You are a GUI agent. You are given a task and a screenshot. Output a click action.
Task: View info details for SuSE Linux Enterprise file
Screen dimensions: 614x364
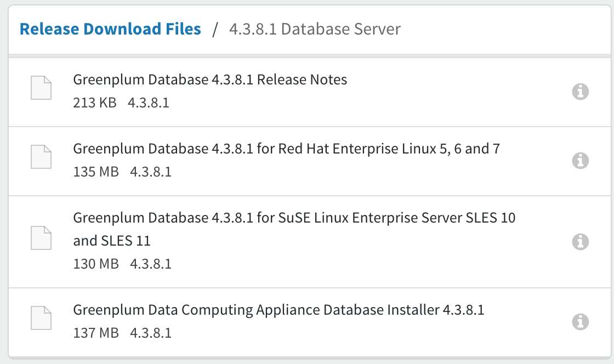(x=581, y=242)
